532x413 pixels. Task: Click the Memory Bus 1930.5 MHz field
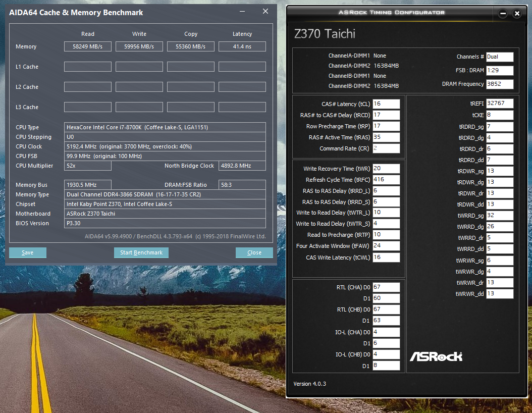87,185
